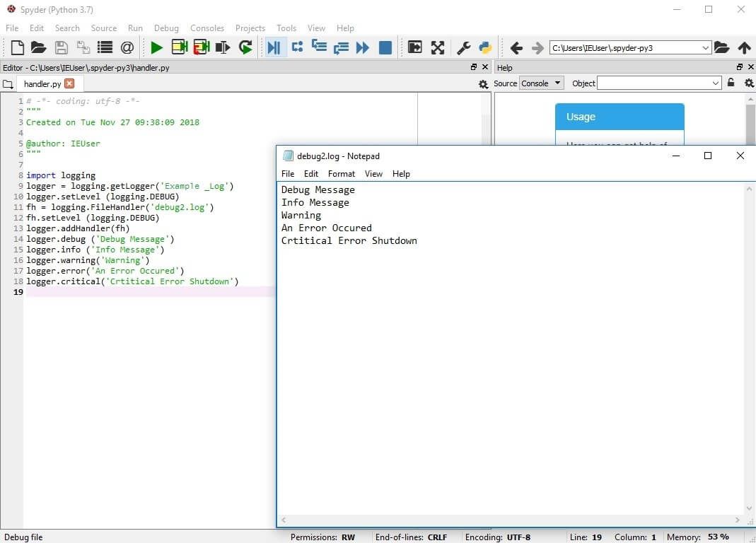Click the back navigation arrow
The height and width of the screenshot is (543, 756).
(517, 47)
